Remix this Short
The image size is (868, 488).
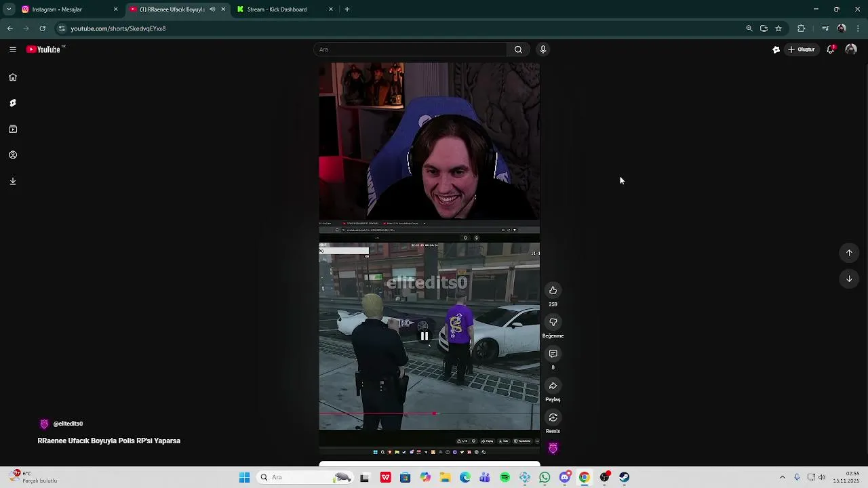[x=553, y=418]
